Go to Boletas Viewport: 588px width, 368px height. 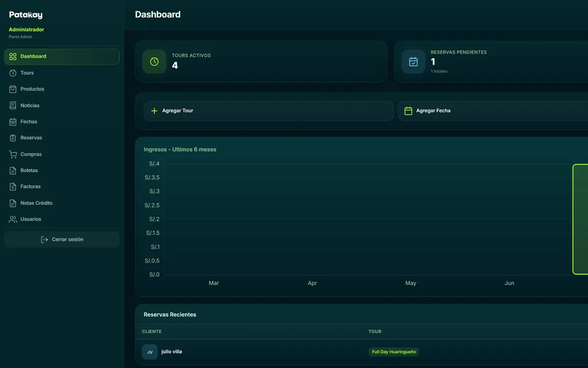pyautogui.click(x=62, y=170)
